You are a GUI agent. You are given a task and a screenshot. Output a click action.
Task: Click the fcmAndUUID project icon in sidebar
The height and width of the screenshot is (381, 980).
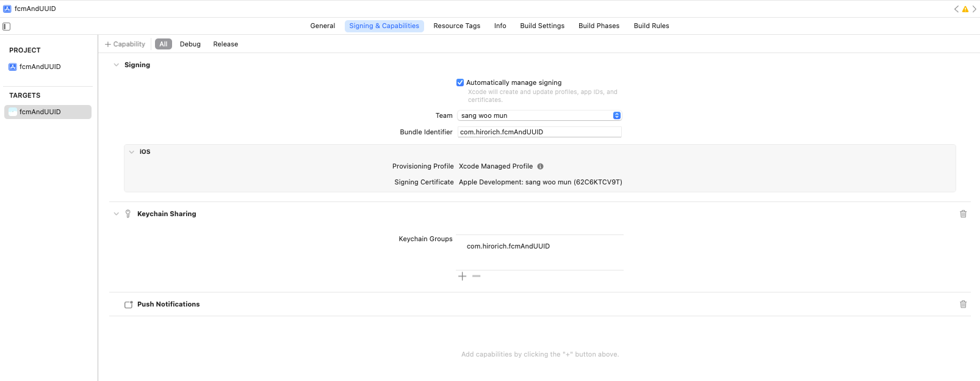point(13,67)
